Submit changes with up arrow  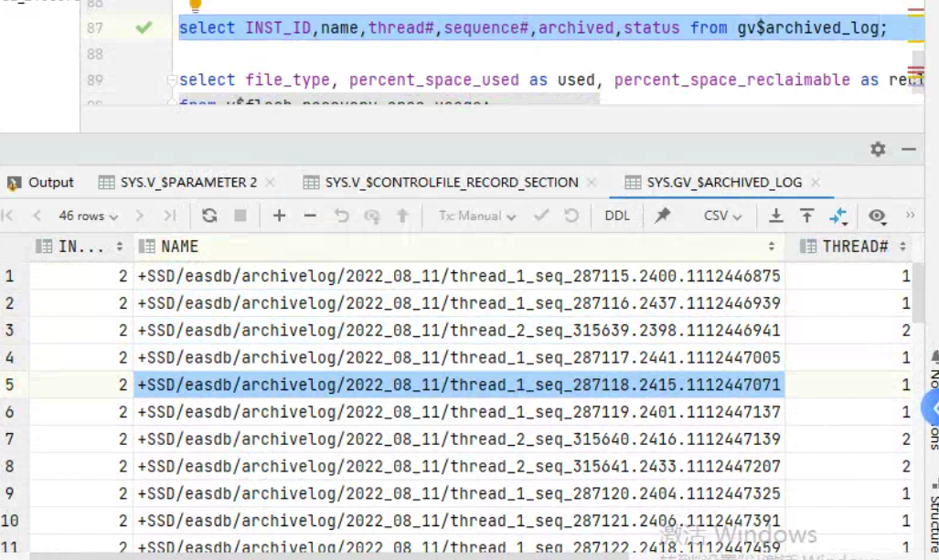[x=402, y=216]
